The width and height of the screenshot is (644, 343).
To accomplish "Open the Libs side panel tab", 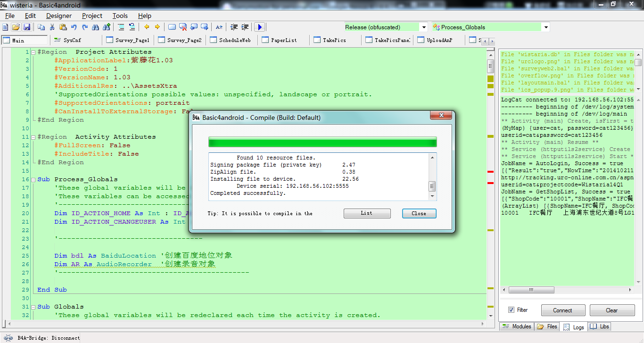I will point(599,326).
